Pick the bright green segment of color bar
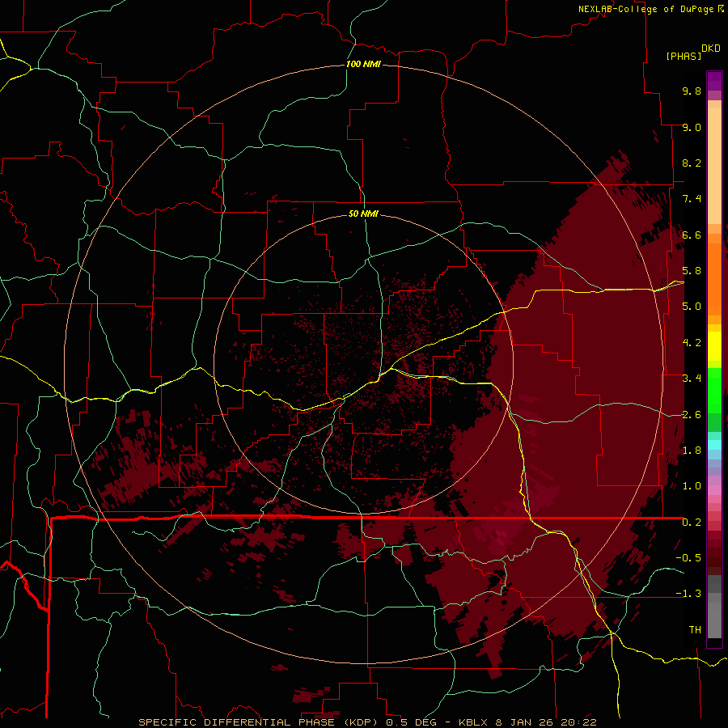728x728 pixels. (714, 390)
